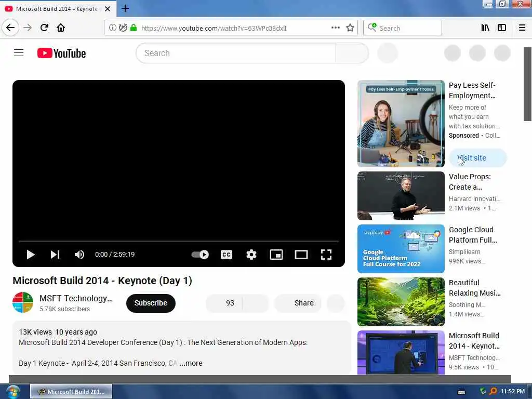Click the green padlock security icon
This screenshot has width=532, height=399.
(134, 28)
